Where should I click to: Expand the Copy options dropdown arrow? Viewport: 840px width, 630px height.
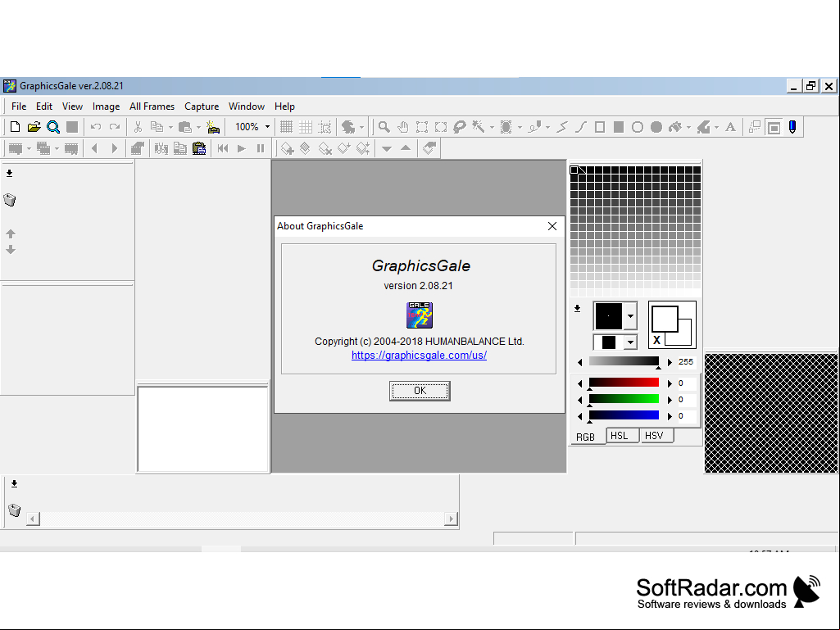170,128
